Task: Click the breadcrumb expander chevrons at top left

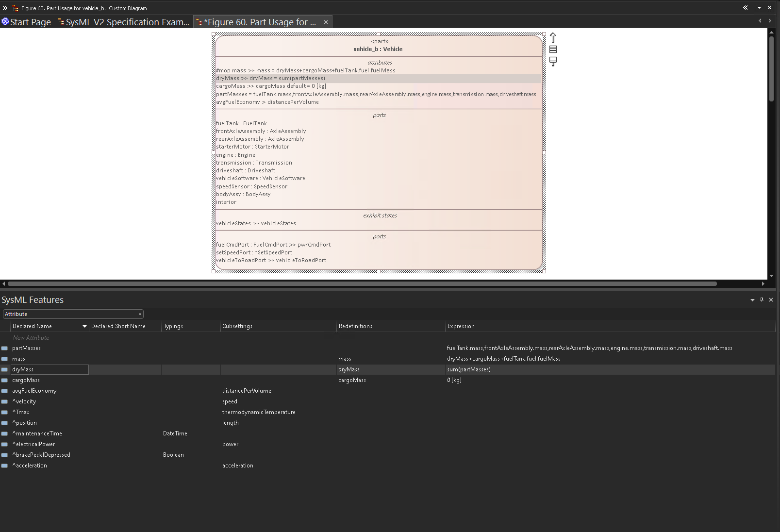Action: [x=5, y=8]
